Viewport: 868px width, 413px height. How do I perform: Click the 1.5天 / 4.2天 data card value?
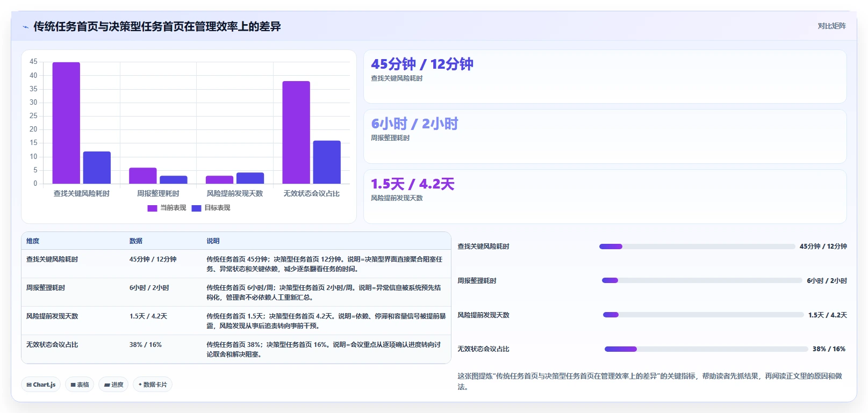point(413,184)
